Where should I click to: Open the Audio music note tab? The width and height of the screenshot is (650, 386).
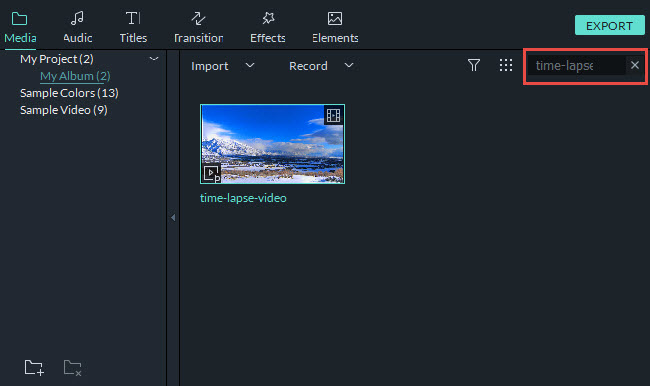(x=78, y=28)
